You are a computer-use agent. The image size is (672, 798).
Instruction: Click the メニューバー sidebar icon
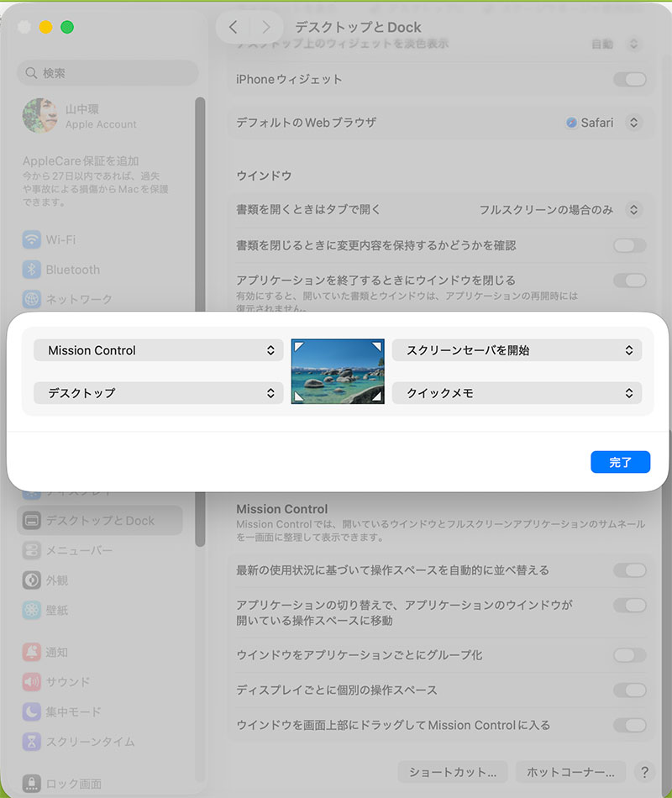pos(32,550)
